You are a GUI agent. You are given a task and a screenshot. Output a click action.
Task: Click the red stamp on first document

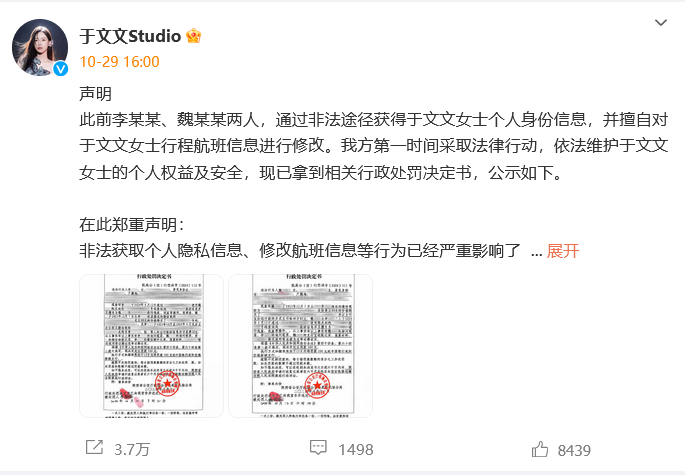click(167, 383)
